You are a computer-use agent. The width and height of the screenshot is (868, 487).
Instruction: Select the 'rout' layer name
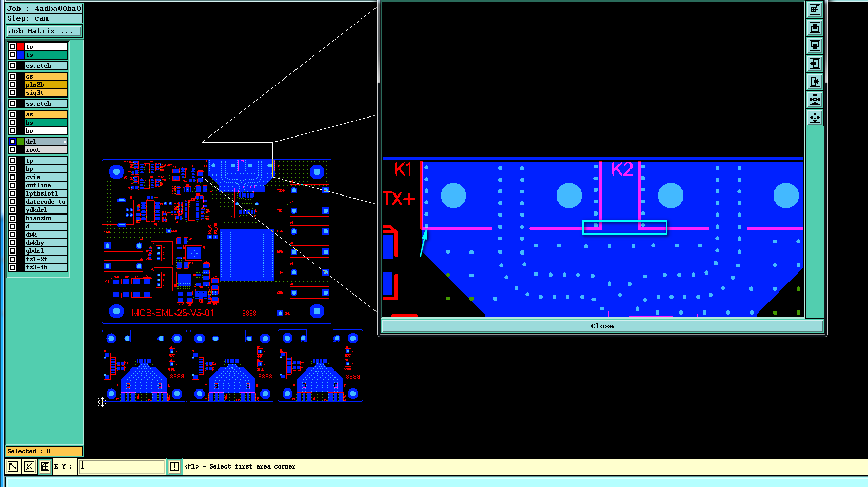pyautogui.click(x=46, y=150)
